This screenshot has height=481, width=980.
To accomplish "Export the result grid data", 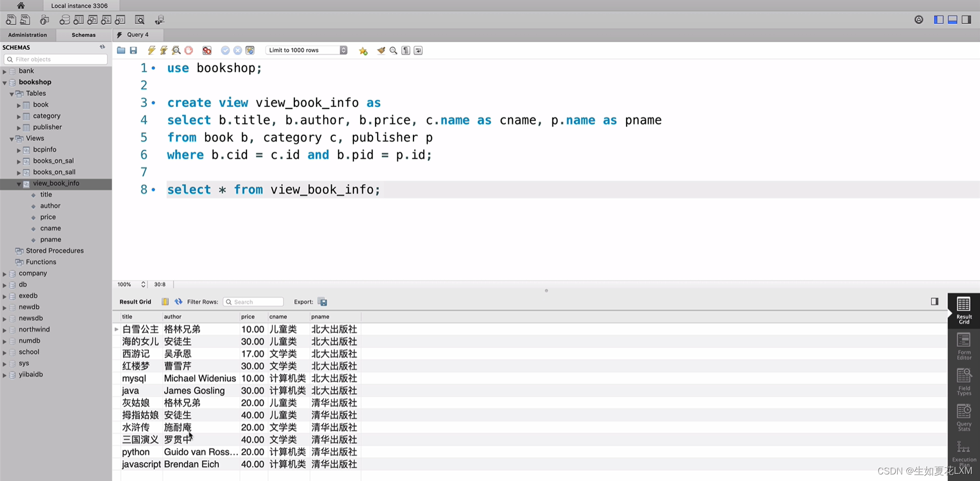I will [322, 301].
